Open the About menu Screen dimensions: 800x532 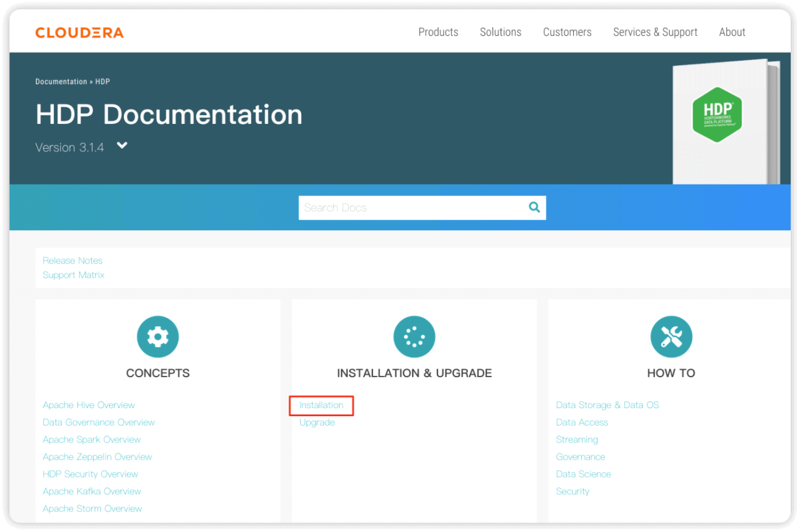coord(732,32)
